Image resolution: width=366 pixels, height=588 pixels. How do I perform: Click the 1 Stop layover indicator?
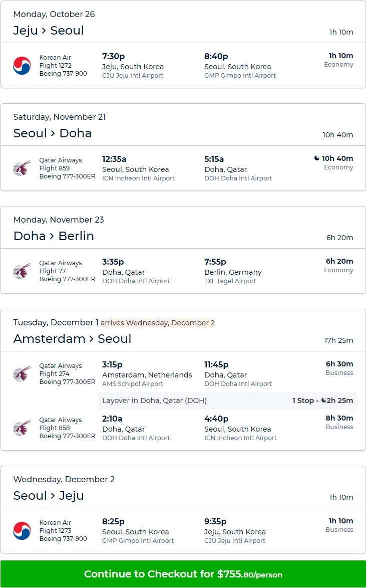[x=304, y=401]
